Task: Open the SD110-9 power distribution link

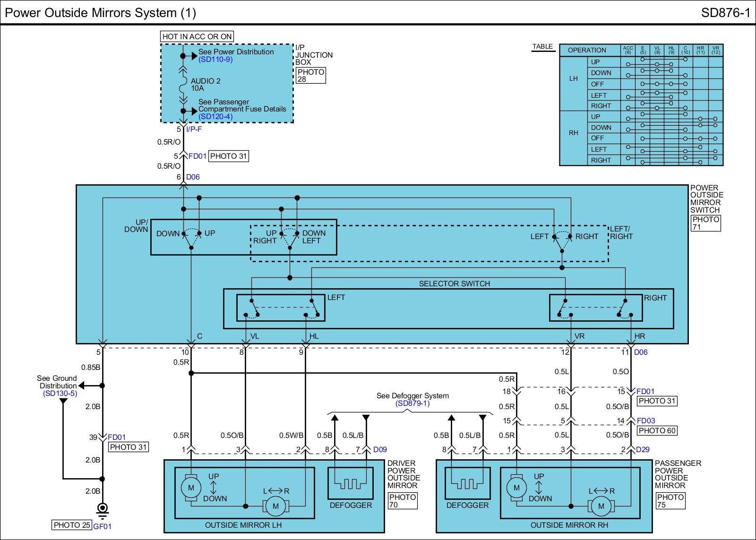Action: [x=215, y=60]
